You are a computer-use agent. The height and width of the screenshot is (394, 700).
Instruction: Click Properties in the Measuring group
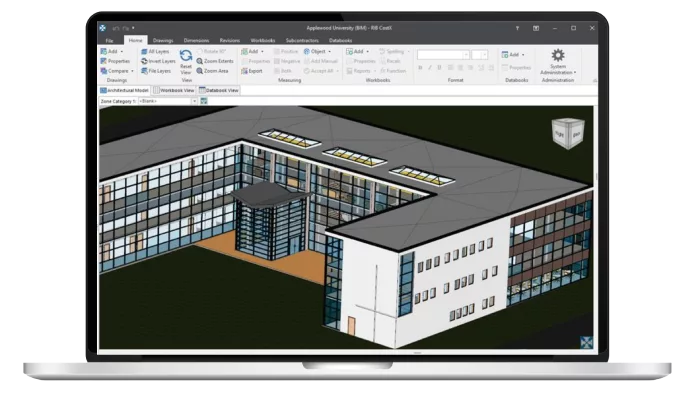255,61
